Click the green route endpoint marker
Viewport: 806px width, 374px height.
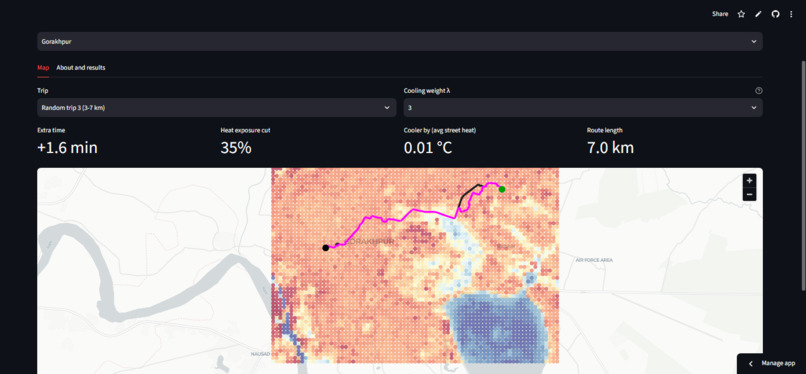[x=502, y=190]
